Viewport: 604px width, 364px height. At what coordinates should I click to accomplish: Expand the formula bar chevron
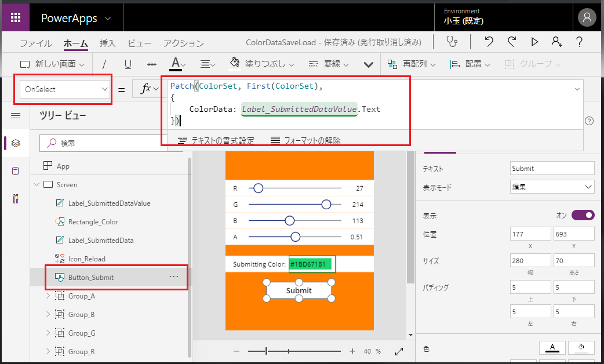577,89
